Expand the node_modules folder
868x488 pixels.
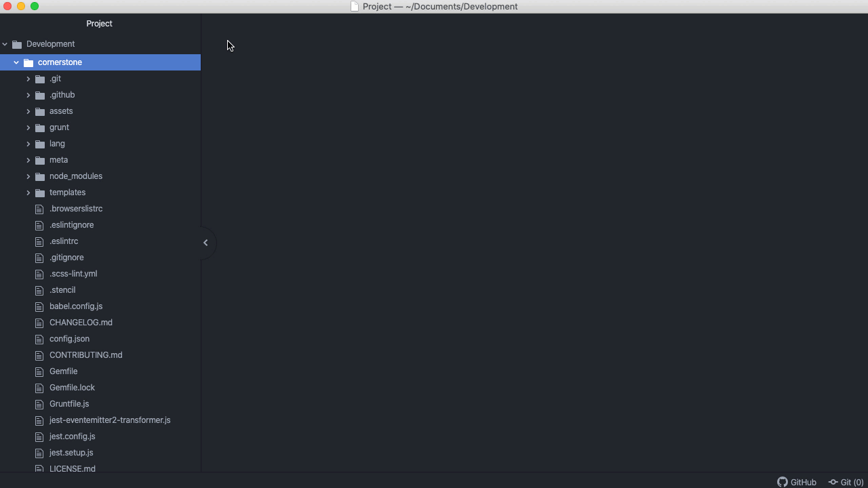(28, 176)
